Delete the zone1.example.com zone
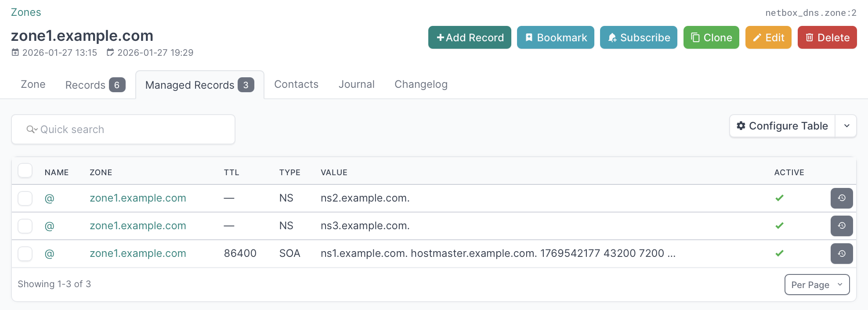 (x=827, y=37)
